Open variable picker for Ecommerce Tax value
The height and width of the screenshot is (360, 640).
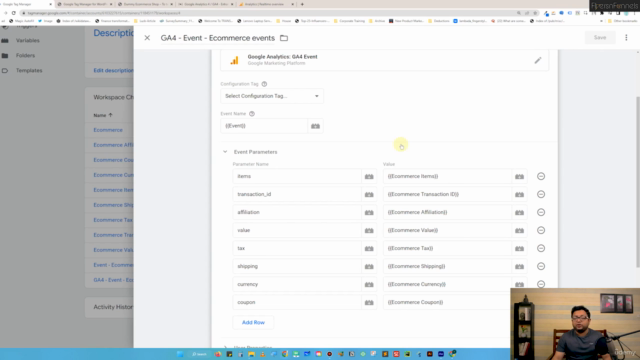[519, 248]
